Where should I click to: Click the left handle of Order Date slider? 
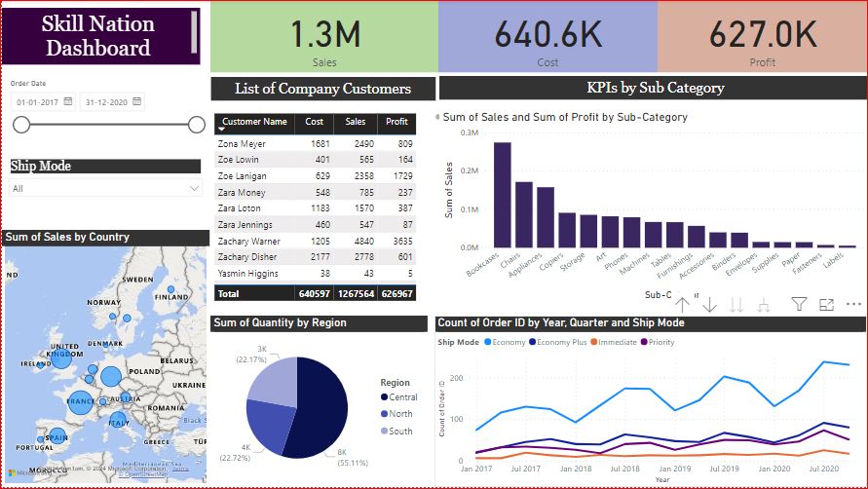click(x=21, y=125)
